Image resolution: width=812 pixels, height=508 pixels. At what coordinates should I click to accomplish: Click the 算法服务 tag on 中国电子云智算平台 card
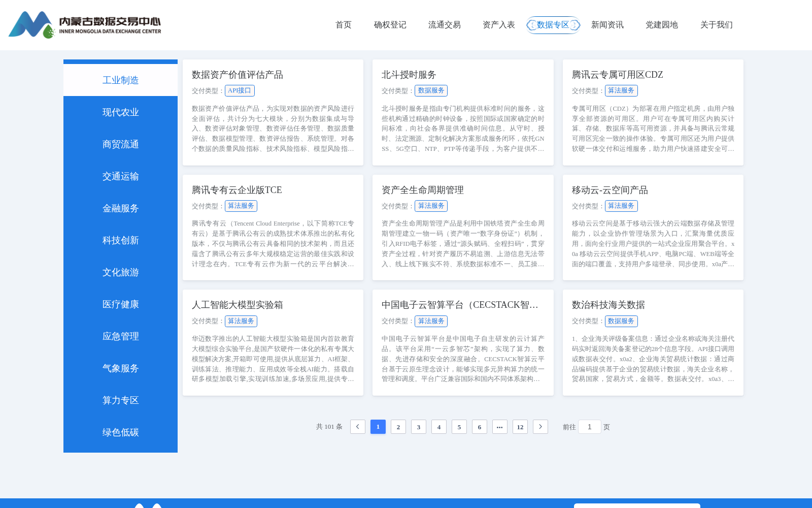[431, 321]
